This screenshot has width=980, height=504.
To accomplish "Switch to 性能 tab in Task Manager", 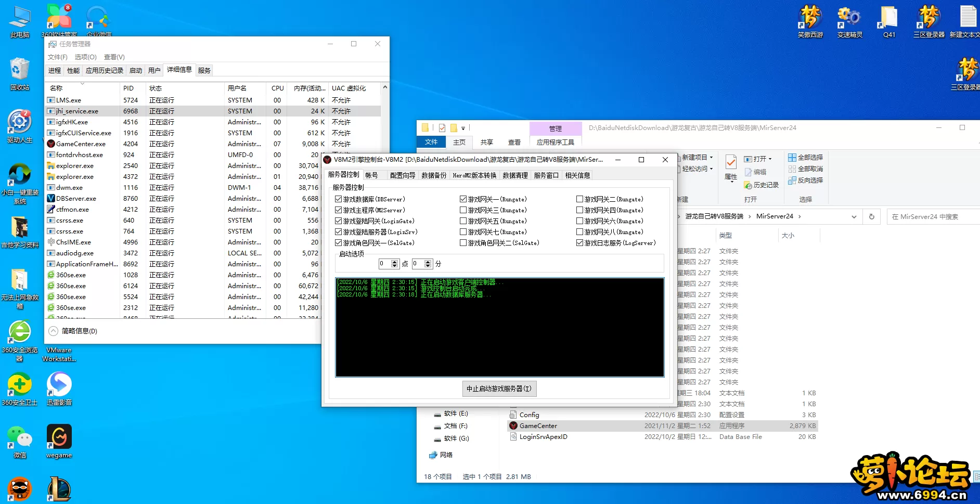I will 73,71.
